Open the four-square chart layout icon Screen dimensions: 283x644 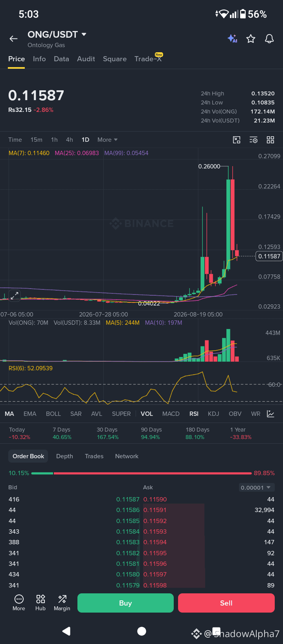click(270, 140)
